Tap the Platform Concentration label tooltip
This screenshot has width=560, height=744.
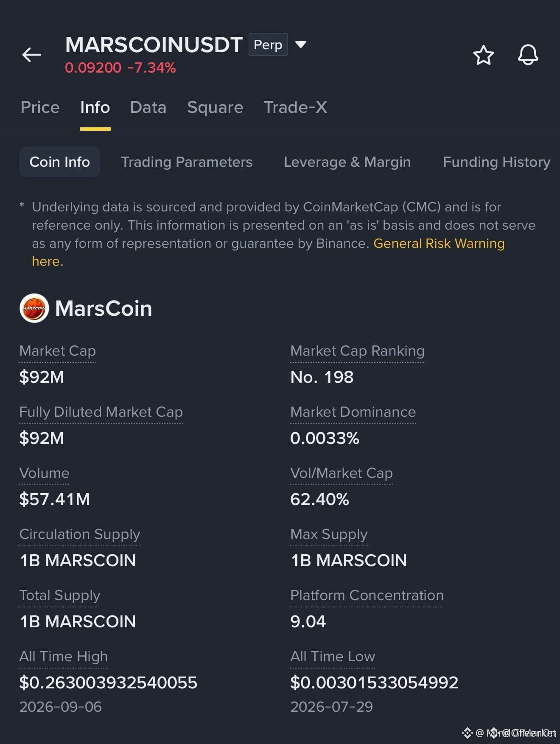click(367, 595)
